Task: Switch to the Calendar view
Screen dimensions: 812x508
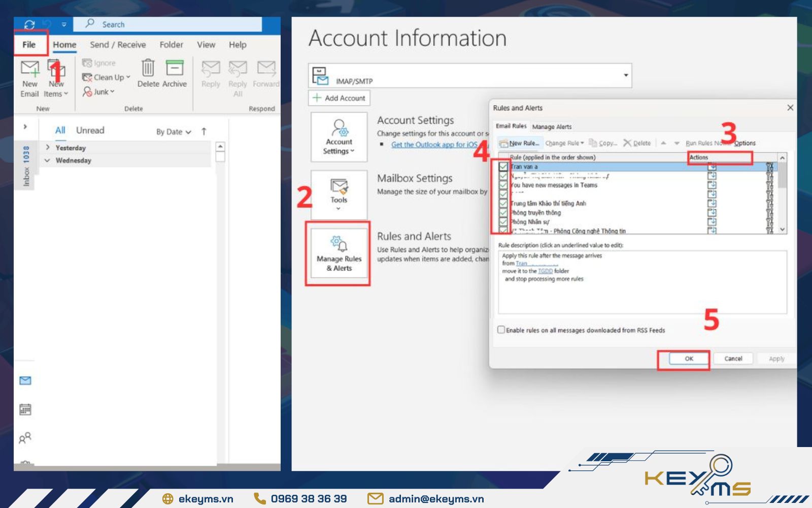Action: tap(26, 409)
